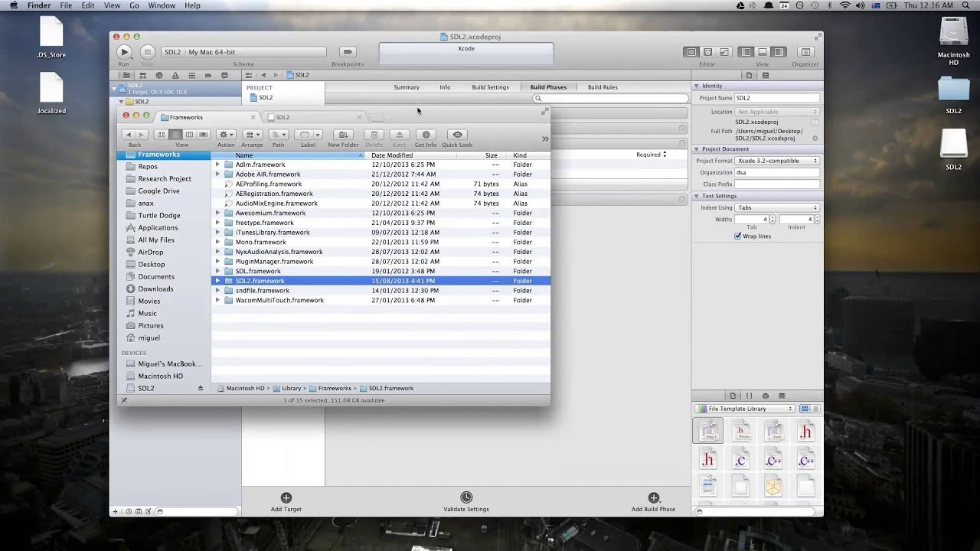This screenshot has width=980, height=551.
Task: Eject the SDL2 device in sidebar
Action: click(x=201, y=388)
